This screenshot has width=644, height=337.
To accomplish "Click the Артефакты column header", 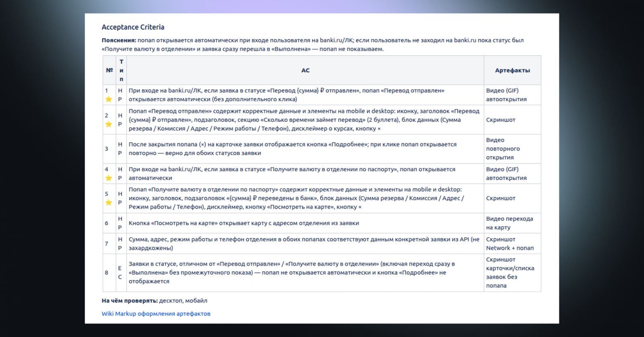I will pyautogui.click(x=512, y=71).
